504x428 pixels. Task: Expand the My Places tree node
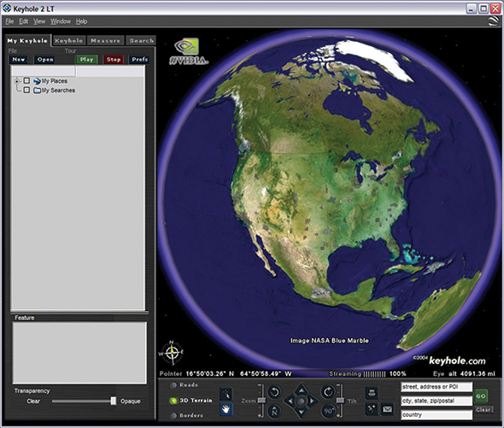pos(17,81)
